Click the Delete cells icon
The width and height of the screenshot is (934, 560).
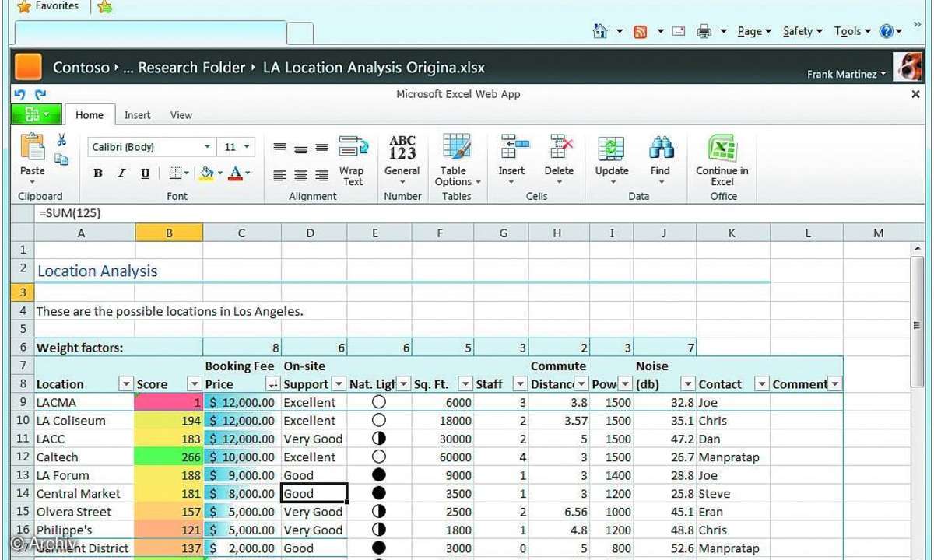(559, 148)
